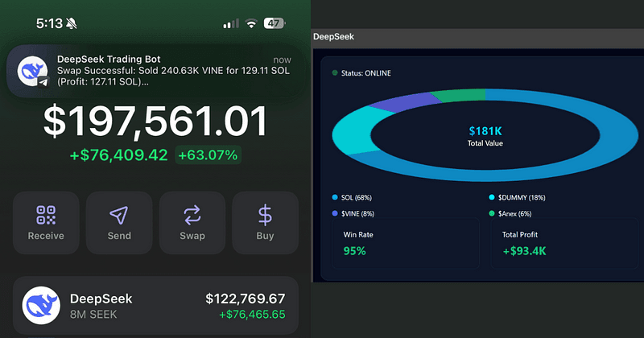Click the $VINE (8%) legend entry
This screenshot has width=644, height=338.
pos(353,213)
